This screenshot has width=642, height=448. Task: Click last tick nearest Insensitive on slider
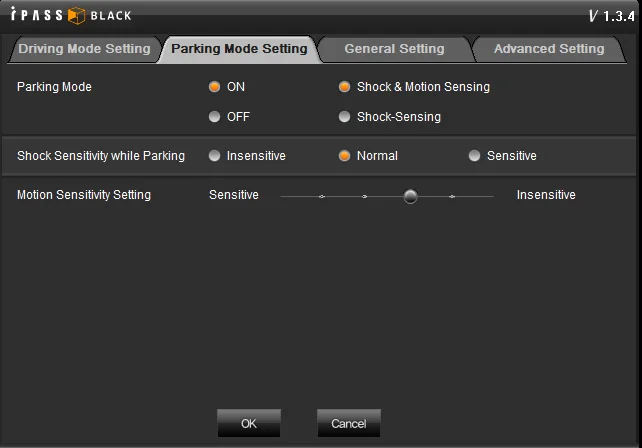tap(452, 197)
